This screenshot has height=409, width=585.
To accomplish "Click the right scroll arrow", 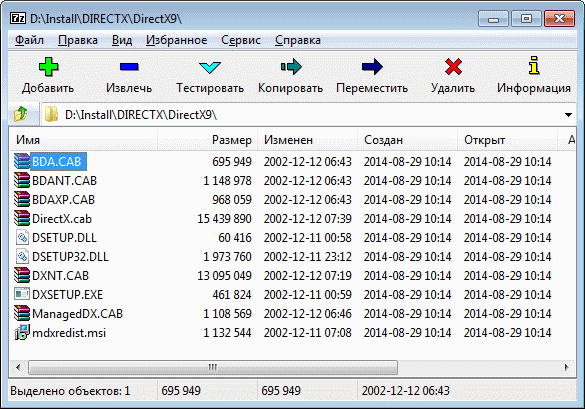I will point(566,367).
